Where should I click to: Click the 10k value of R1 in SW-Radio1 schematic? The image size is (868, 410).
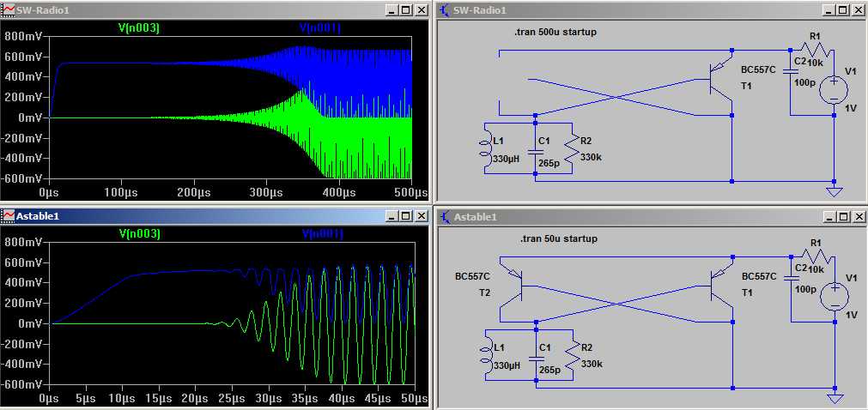[x=815, y=63]
